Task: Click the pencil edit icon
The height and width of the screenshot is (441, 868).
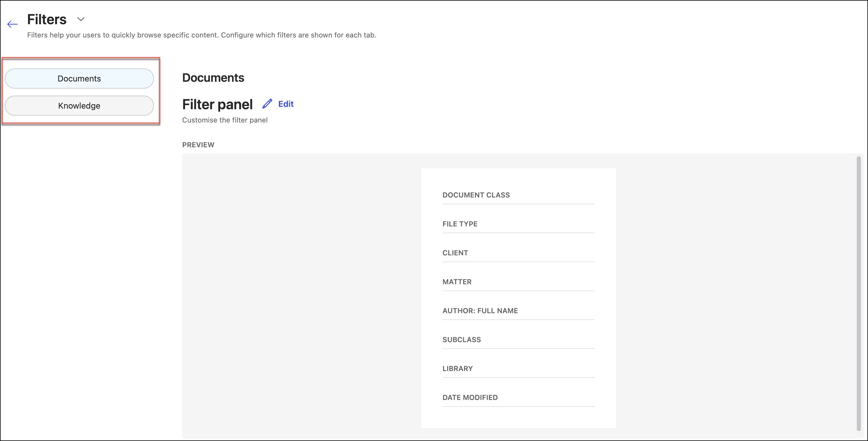Action: [267, 104]
